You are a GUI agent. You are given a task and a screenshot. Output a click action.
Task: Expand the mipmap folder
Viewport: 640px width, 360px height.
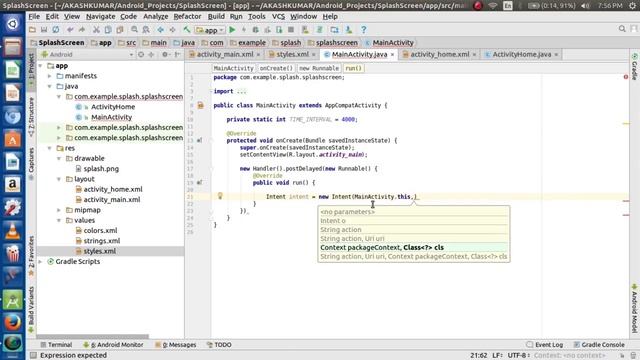pyautogui.click(x=59, y=210)
